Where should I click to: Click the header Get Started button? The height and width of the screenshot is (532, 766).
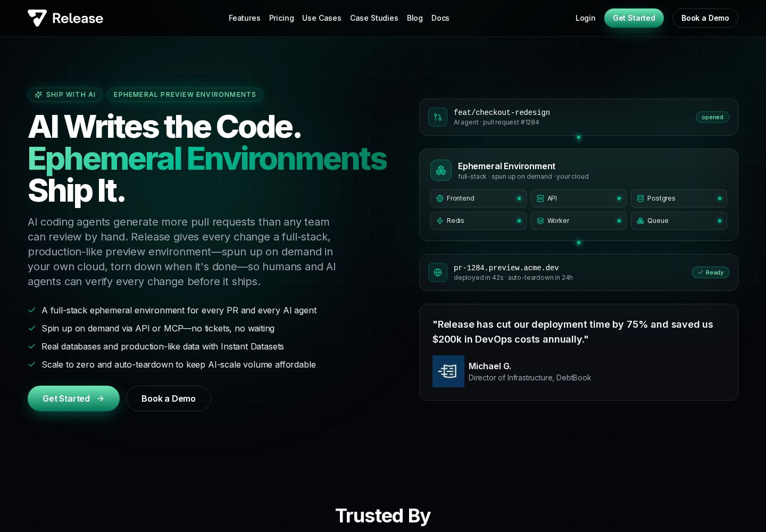click(x=634, y=18)
